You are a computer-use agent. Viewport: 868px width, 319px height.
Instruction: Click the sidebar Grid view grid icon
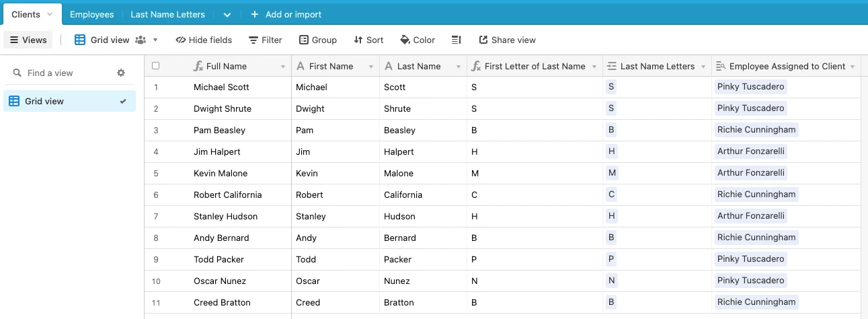[14, 101]
